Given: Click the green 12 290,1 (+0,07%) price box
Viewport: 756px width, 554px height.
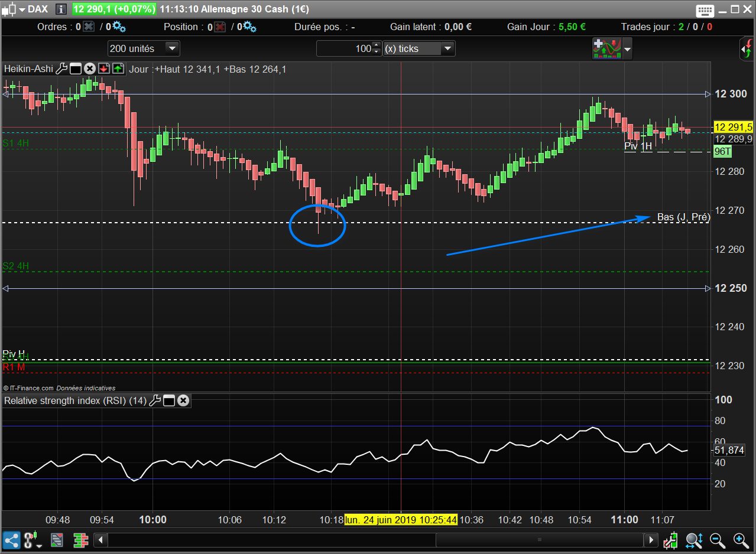Looking at the screenshot, I should [114, 9].
